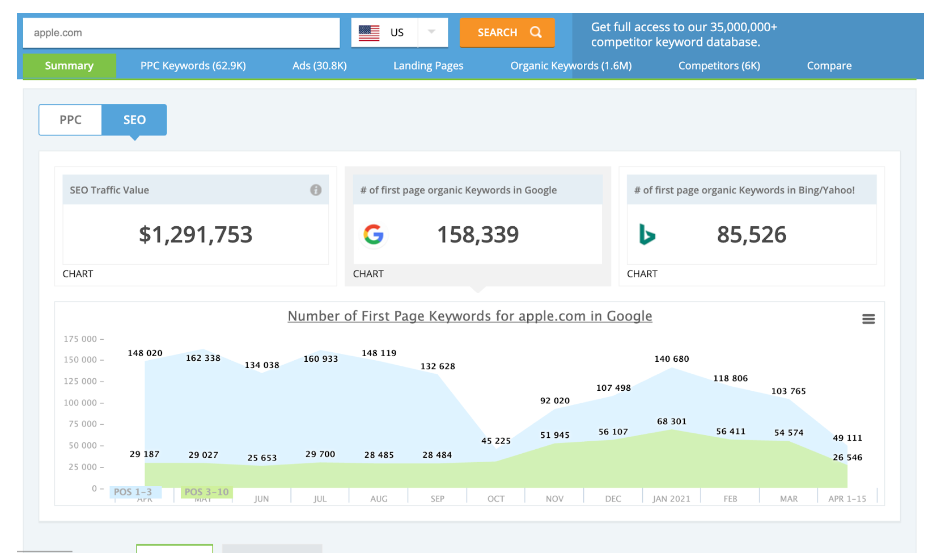Click the chart title link for apple.com
927x555 pixels.
coord(469,316)
